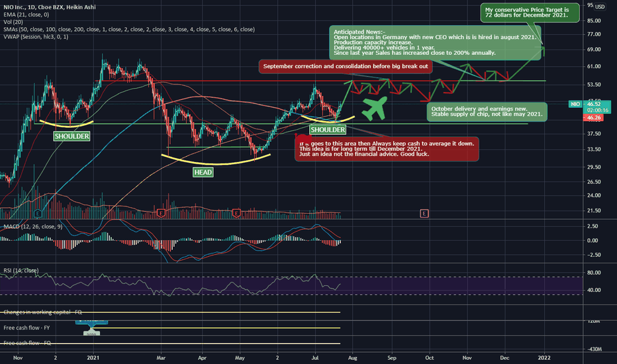This screenshot has width=617, height=364.
Task: Click the 37.50 price scale value
Action: (x=594, y=134)
